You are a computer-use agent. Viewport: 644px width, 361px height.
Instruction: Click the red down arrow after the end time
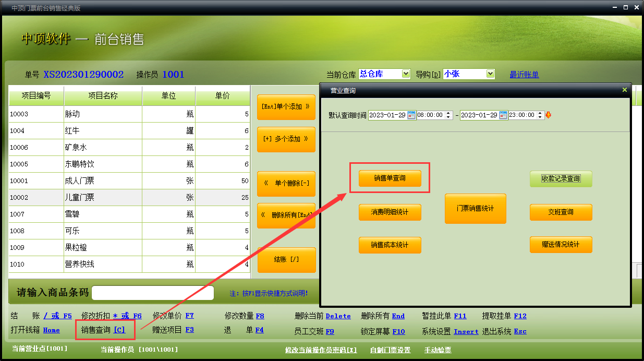(549, 115)
